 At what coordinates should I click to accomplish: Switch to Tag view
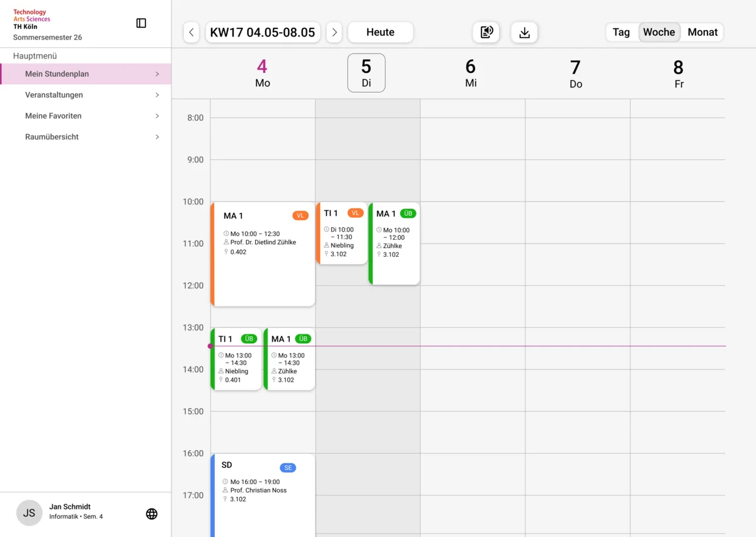tap(621, 33)
